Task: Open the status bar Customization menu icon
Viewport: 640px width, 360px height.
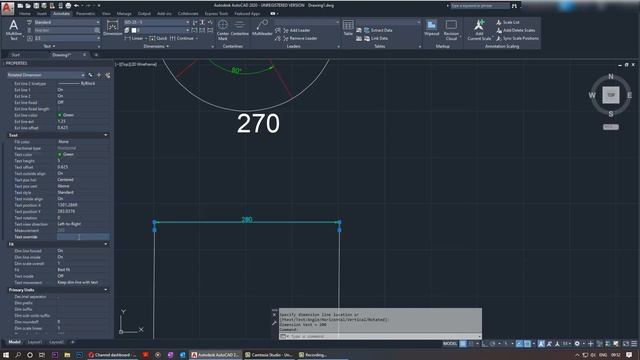Action: tap(634, 344)
